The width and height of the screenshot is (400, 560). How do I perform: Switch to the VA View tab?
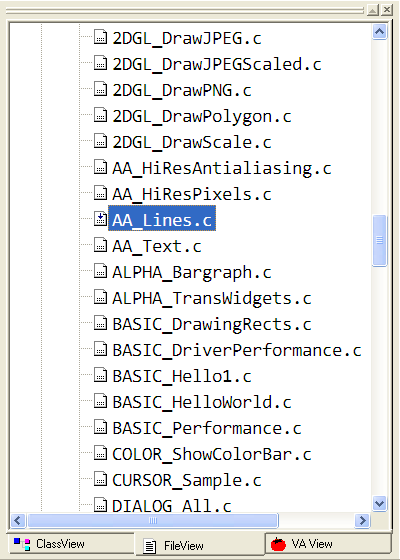pos(328,544)
